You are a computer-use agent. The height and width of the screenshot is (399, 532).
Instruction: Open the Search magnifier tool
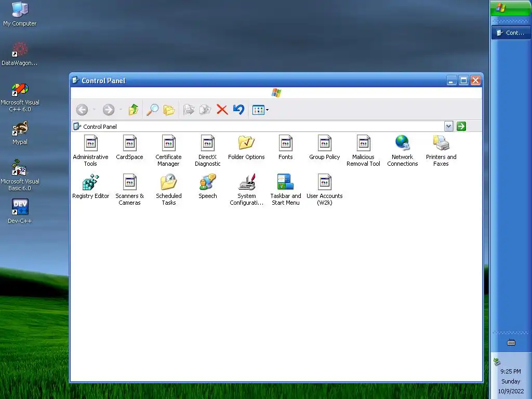coord(152,110)
